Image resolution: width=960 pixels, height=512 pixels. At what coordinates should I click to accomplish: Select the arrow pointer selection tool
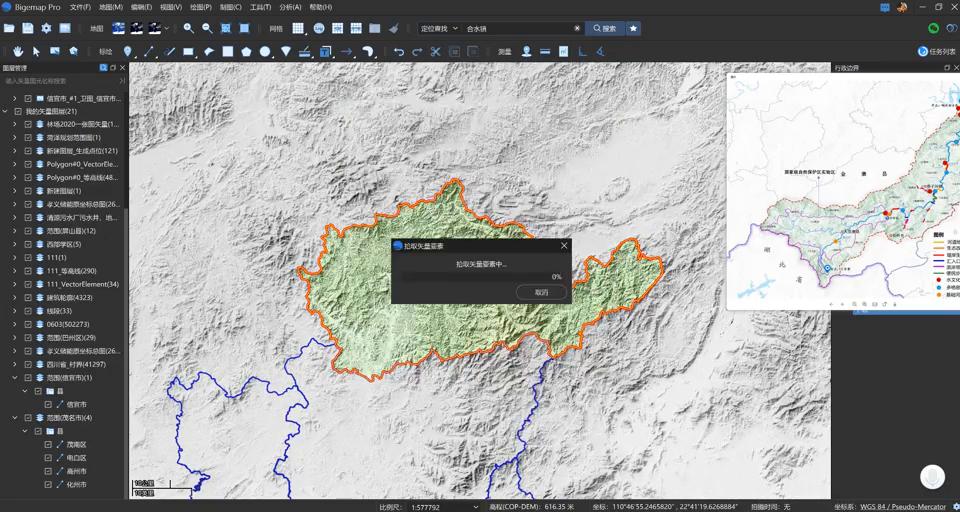tap(36, 51)
